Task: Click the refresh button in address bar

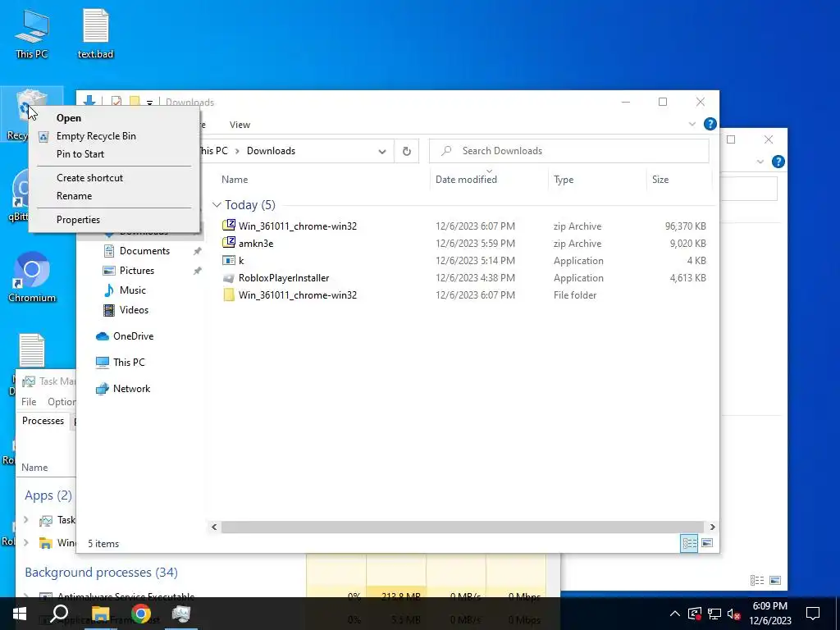Action: [x=407, y=151]
